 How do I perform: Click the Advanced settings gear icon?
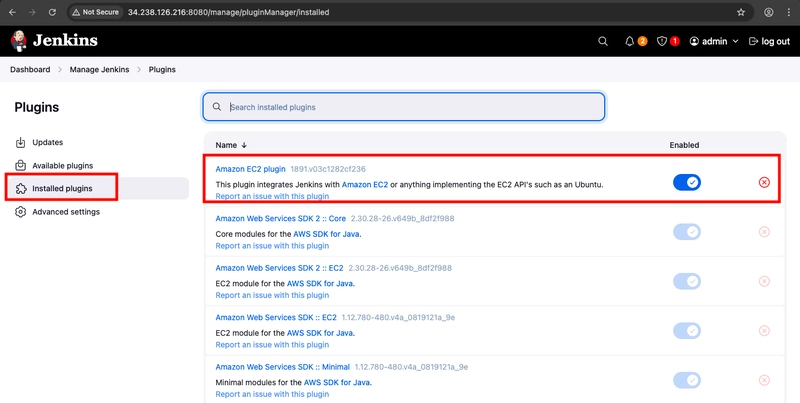point(20,212)
